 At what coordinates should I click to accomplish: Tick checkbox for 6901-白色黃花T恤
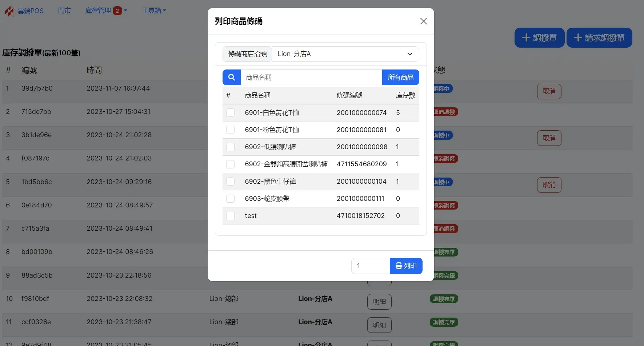point(231,113)
